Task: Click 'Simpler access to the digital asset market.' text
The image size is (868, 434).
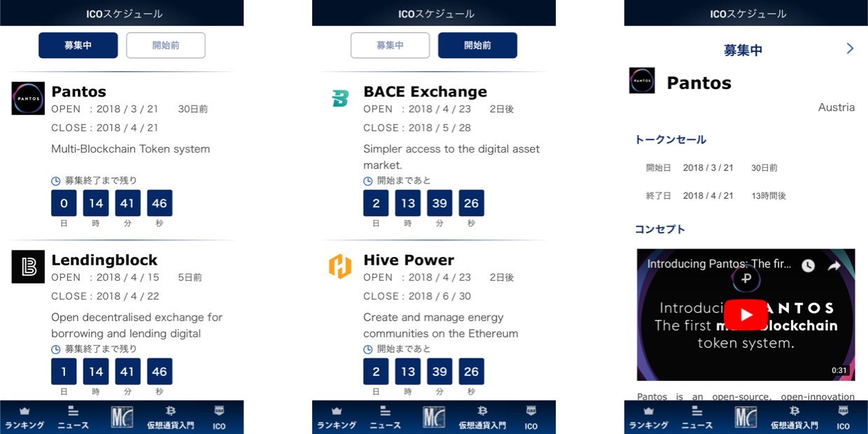Action: [x=451, y=157]
